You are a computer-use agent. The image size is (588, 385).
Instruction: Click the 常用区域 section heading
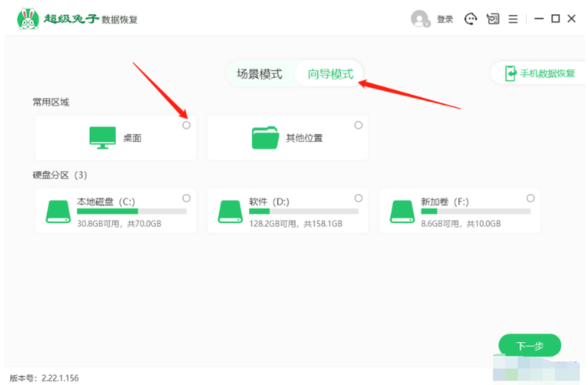pos(50,103)
